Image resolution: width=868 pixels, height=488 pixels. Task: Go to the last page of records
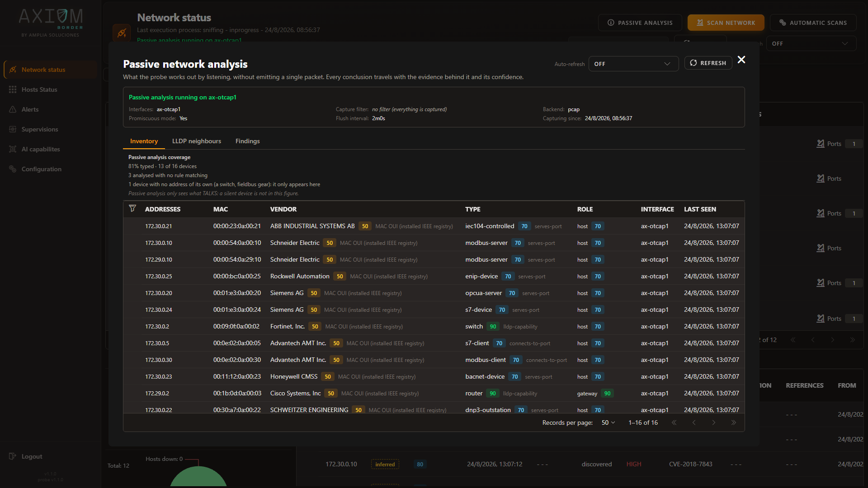click(x=734, y=422)
